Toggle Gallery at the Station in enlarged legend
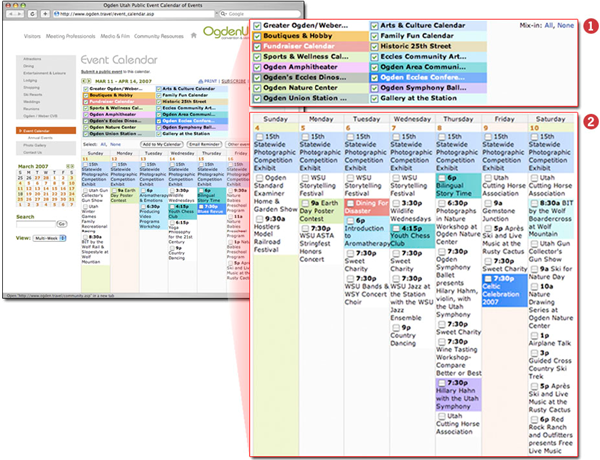 [375, 98]
